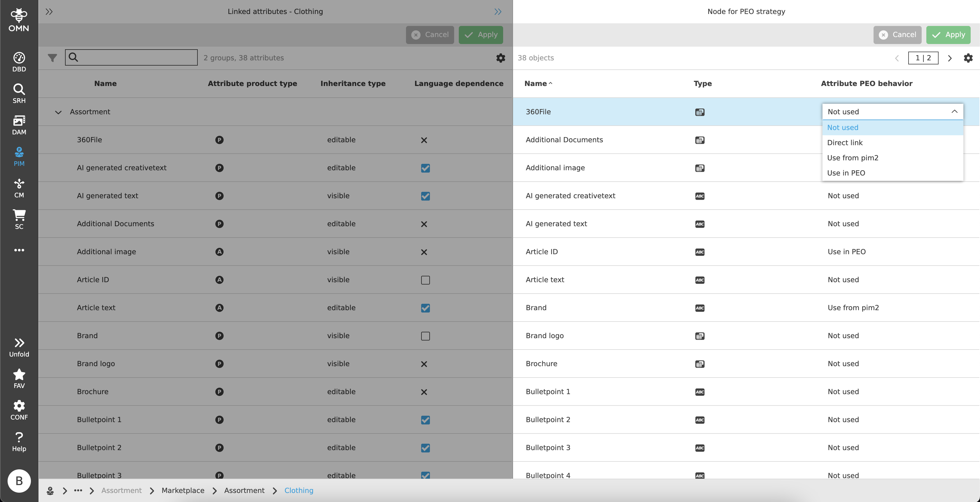Image resolution: width=980 pixels, height=502 pixels.
Task: Open the SC shopping cart module
Action: point(19,220)
